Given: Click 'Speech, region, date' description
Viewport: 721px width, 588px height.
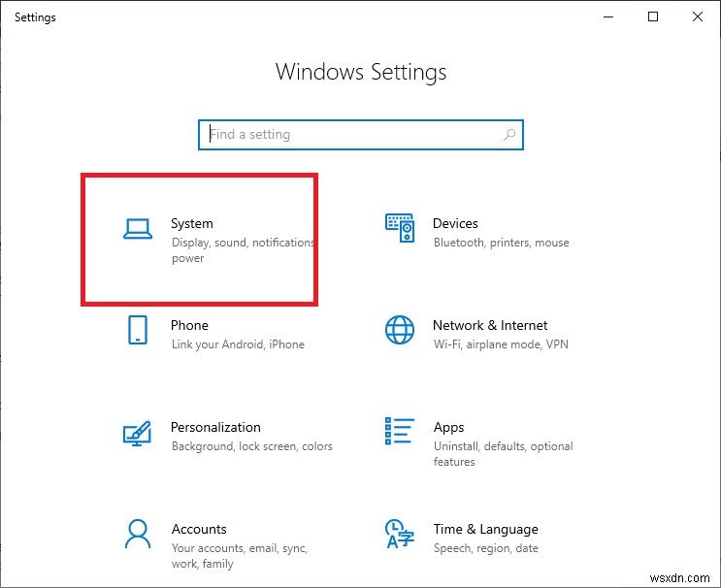Looking at the screenshot, I should [x=485, y=548].
